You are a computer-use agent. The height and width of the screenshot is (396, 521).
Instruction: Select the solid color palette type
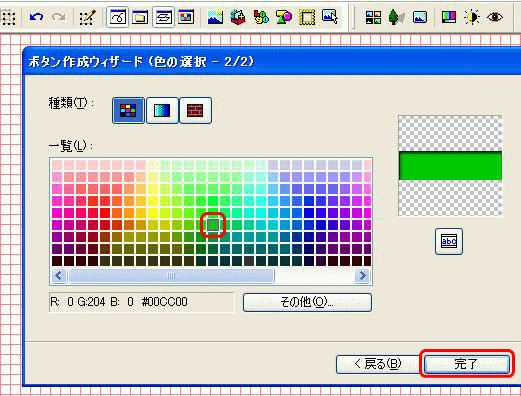click(x=128, y=110)
